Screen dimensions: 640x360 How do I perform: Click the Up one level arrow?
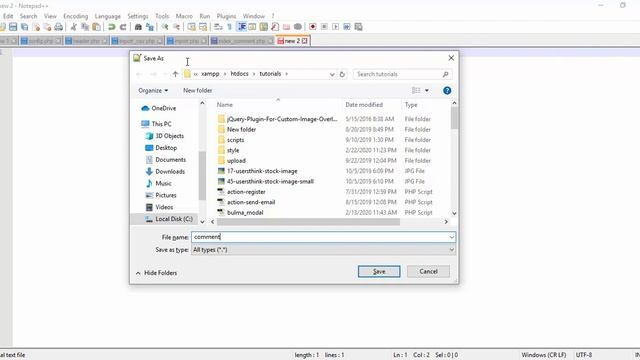pyautogui.click(x=175, y=74)
